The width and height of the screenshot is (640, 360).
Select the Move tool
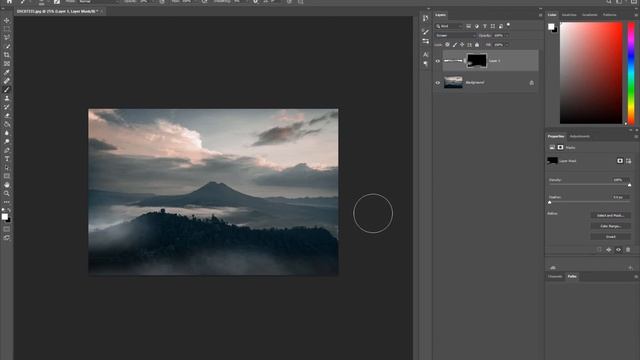pyautogui.click(x=7, y=20)
